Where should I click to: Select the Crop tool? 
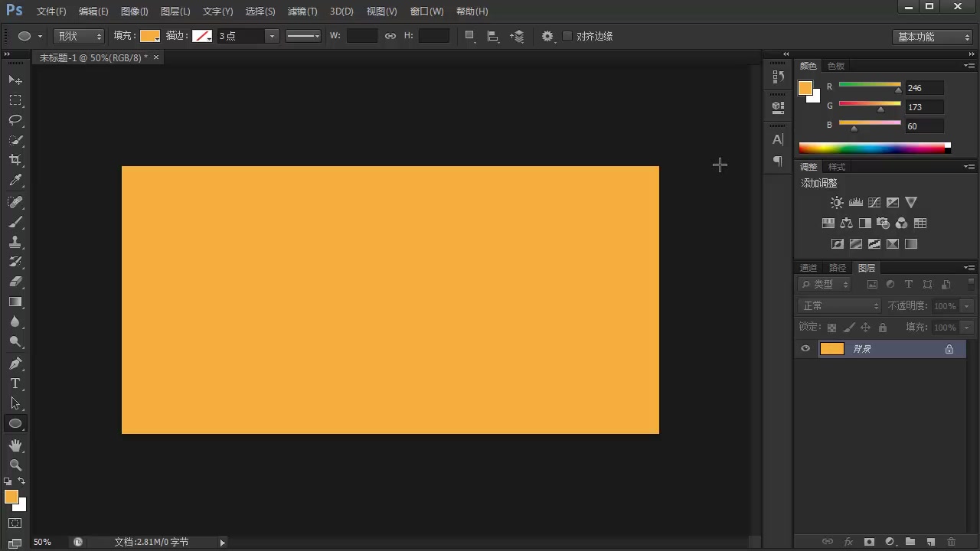coord(15,160)
